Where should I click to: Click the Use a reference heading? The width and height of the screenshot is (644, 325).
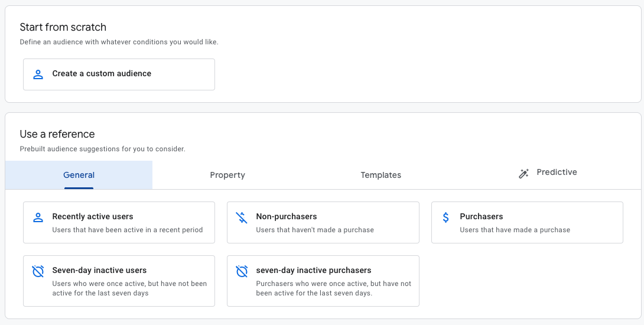tap(57, 134)
